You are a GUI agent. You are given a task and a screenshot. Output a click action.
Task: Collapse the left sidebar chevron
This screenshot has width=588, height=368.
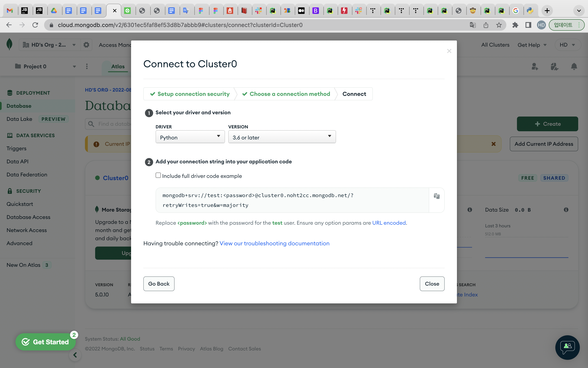[x=75, y=355]
